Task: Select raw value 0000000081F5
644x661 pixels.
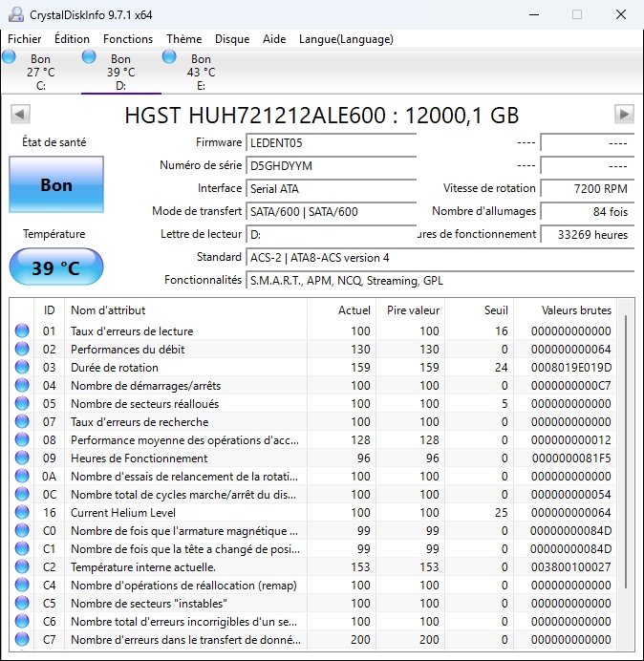Action: (x=571, y=458)
